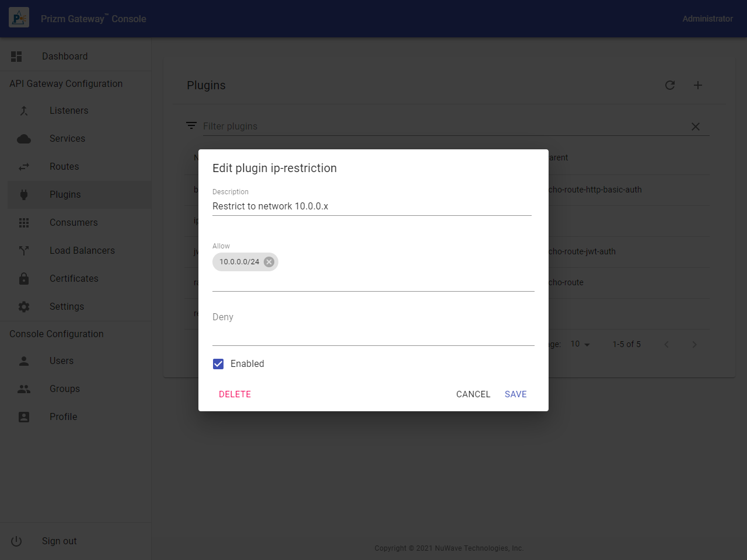Cancel editing the plugin
Screen dimensions: 747x560
(473, 394)
